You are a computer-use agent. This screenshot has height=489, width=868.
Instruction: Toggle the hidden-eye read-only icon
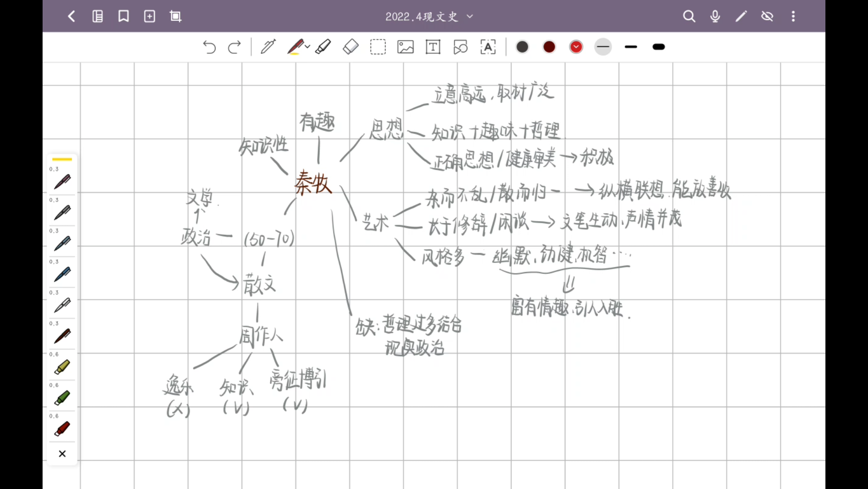[767, 17]
